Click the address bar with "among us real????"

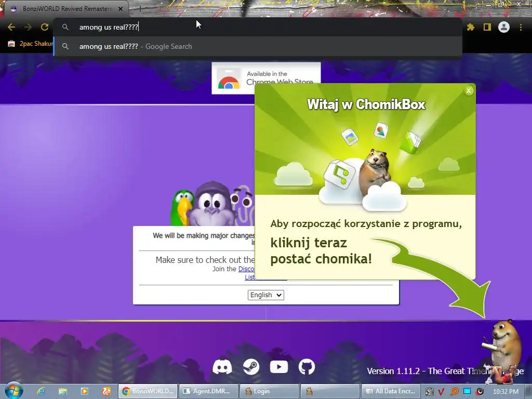coord(258,27)
